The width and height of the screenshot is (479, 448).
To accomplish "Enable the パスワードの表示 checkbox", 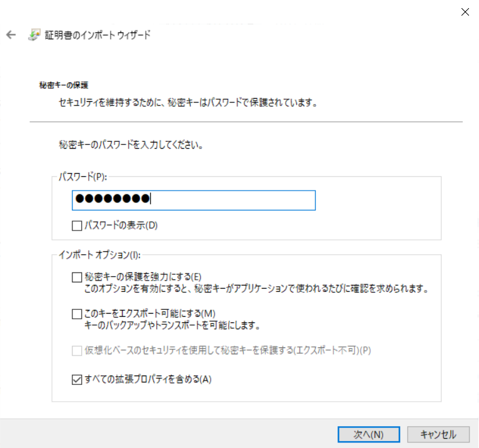I will pos(77,226).
